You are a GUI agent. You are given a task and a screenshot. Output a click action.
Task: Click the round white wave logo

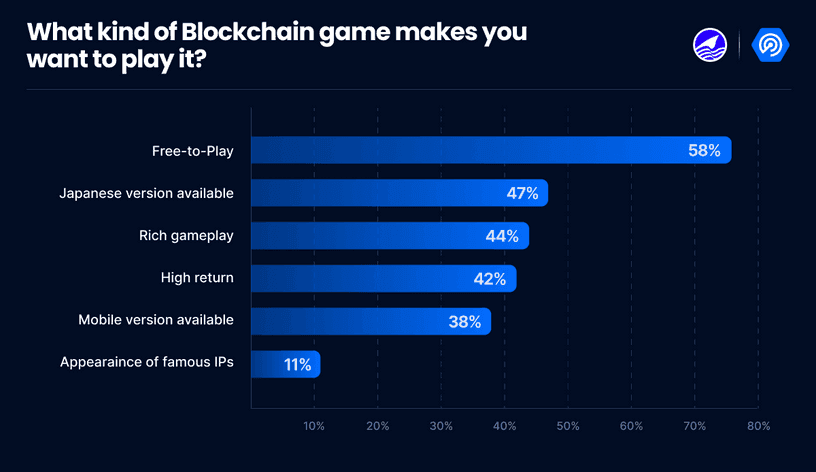(x=710, y=44)
